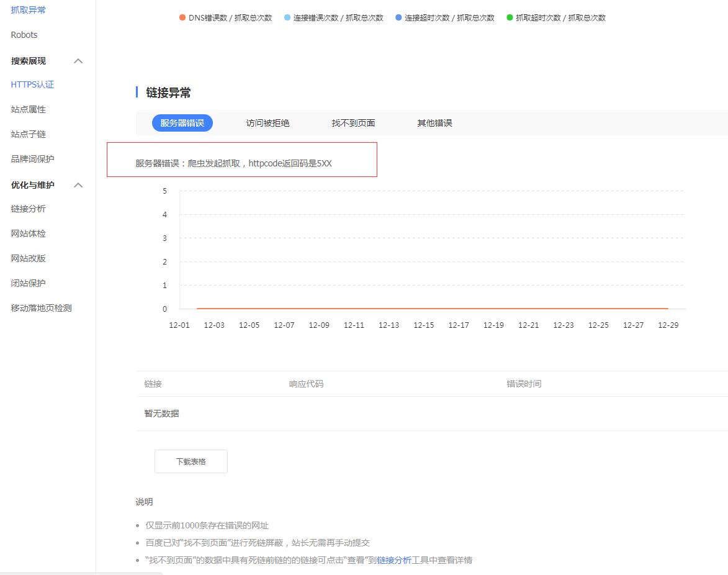Open HTTPS认证 in the sidebar

[32, 84]
